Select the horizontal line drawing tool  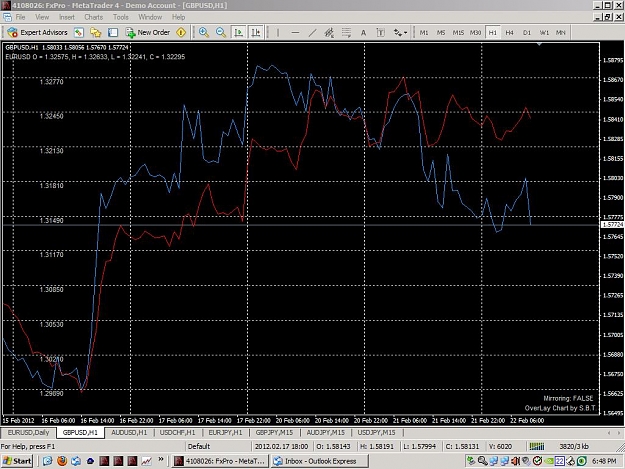click(295, 33)
